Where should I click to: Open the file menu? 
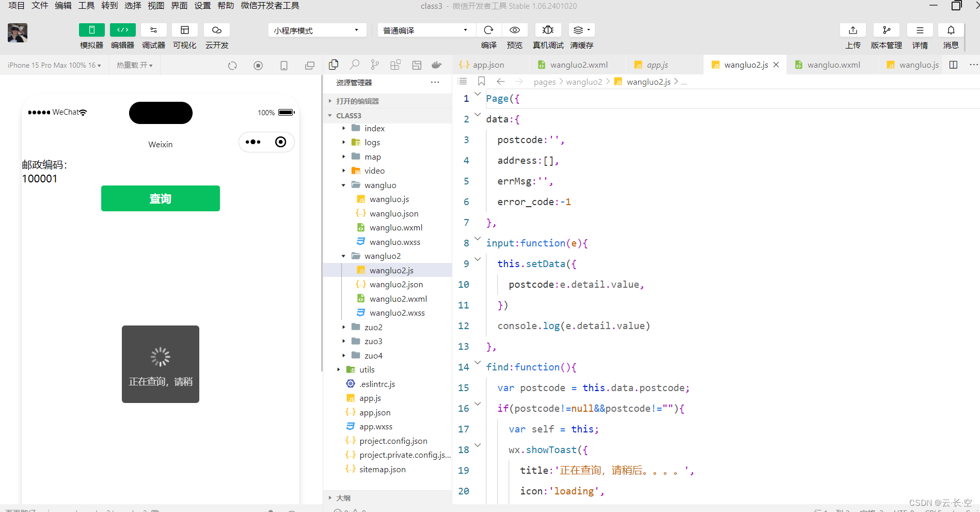pyautogui.click(x=40, y=6)
